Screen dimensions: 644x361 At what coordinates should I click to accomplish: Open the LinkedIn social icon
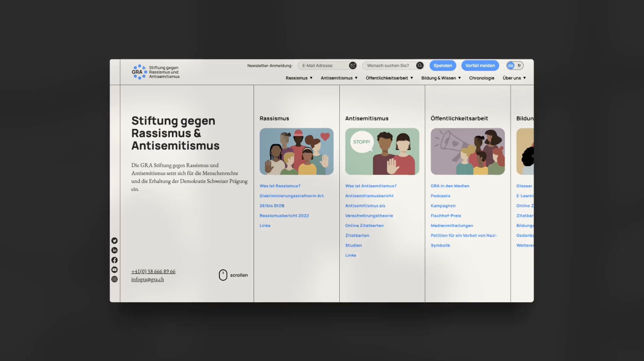click(x=114, y=250)
